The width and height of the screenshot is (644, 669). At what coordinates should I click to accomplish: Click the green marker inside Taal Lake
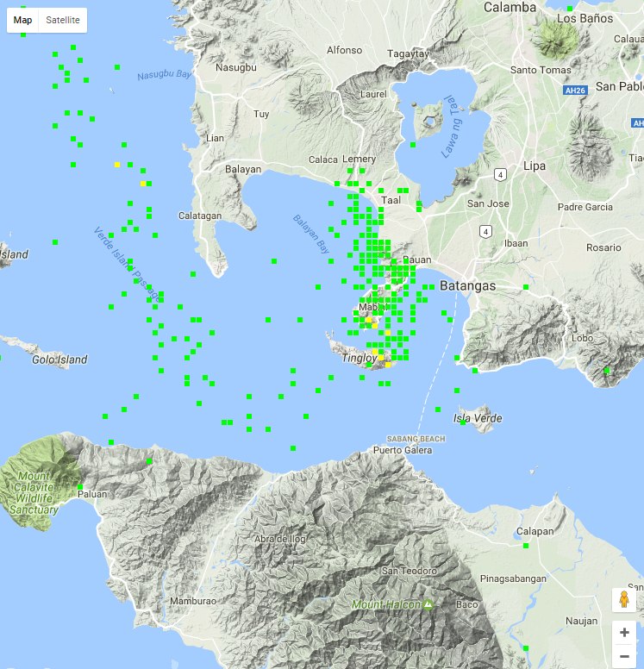(413, 145)
